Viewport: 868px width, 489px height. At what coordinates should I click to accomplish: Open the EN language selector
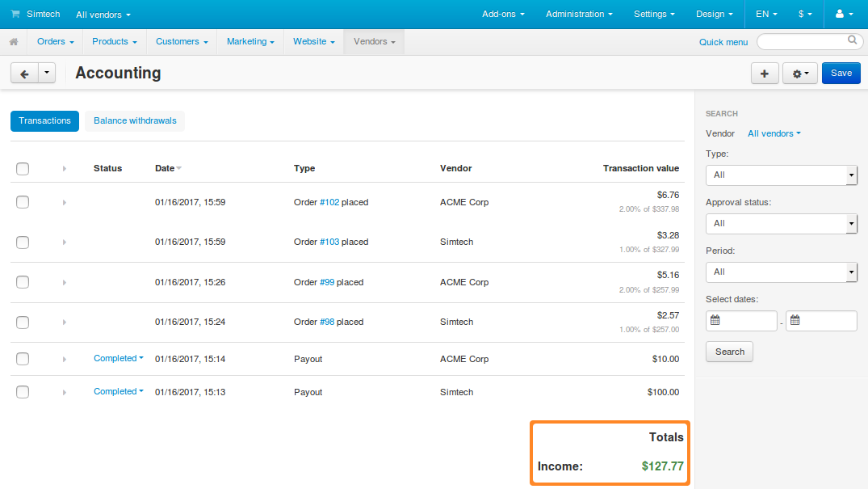point(766,15)
